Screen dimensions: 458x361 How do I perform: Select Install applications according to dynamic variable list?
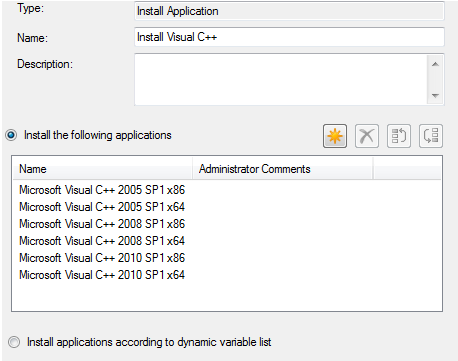click(x=14, y=342)
